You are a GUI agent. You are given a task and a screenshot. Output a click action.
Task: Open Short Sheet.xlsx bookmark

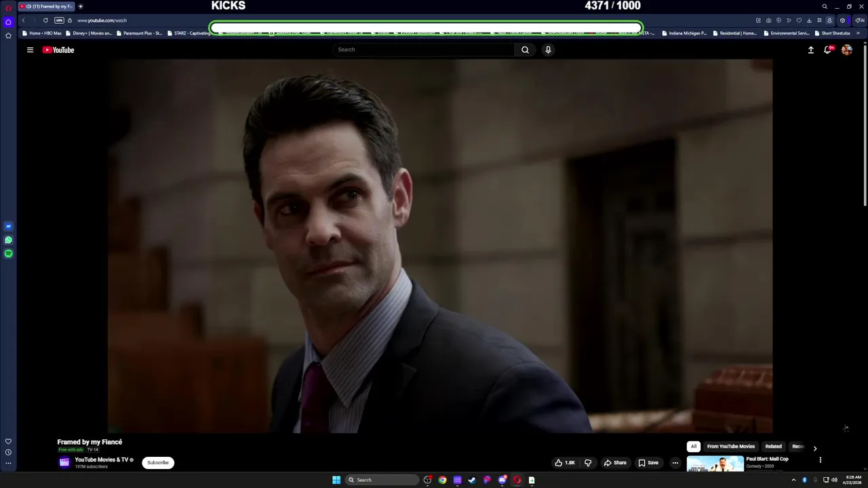click(x=832, y=33)
